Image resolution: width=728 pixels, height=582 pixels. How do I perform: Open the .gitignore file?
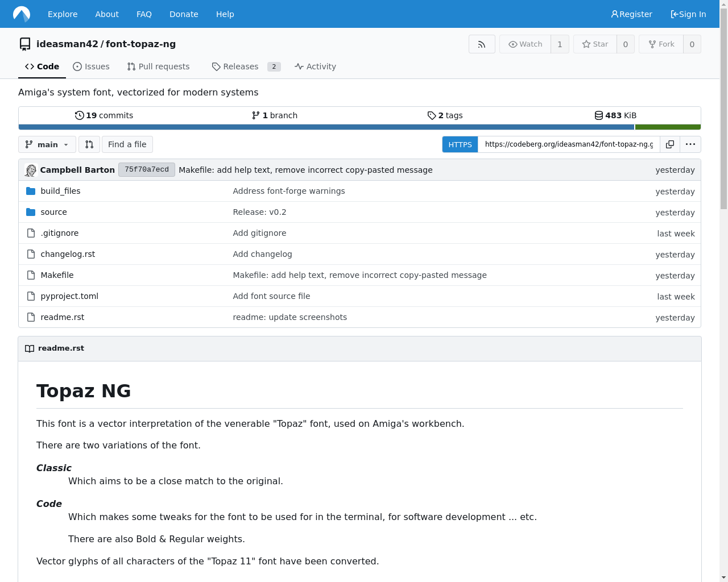(x=60, y=233)
